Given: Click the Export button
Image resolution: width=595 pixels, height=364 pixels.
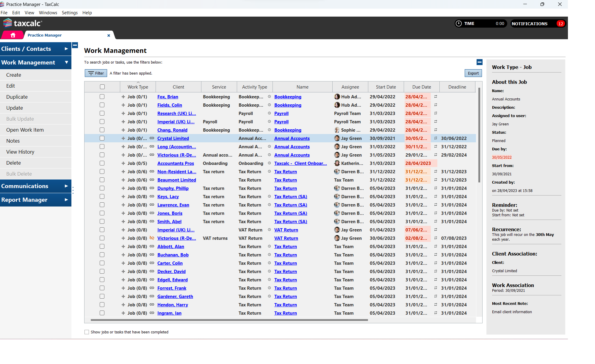Looking at the screenshot, I should point(473,73).
